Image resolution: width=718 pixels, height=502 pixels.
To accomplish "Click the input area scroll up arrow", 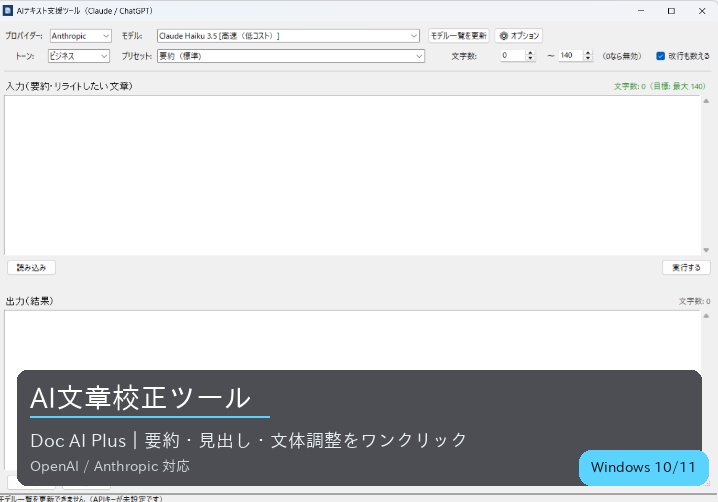I will tap(706, 101).
